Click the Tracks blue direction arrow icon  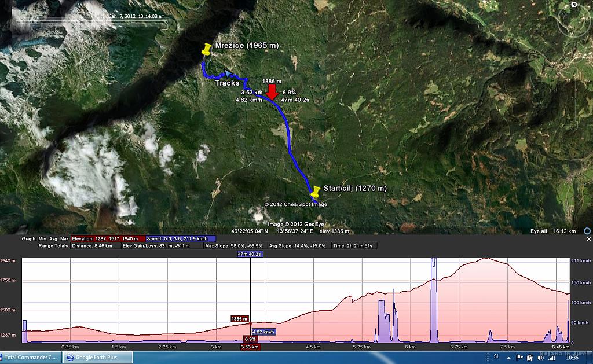coord(228,73)
